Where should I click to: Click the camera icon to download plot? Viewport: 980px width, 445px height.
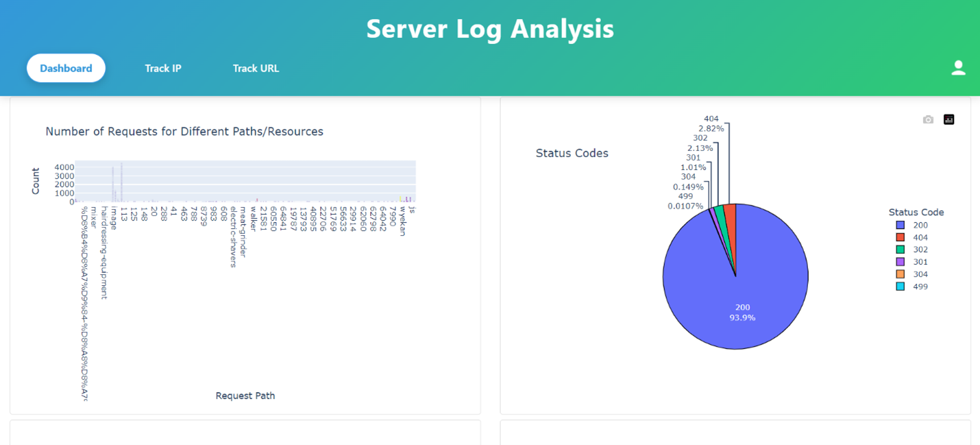pyautogui.click(x=928, y=119)
